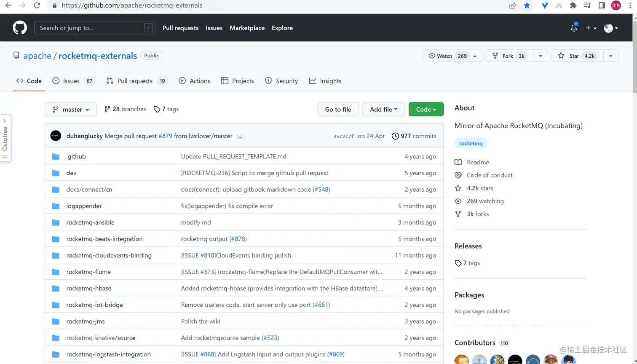Open the dropdown arrow next to Fork
Viewport: 637px width, 364px height.
[540, 56]
